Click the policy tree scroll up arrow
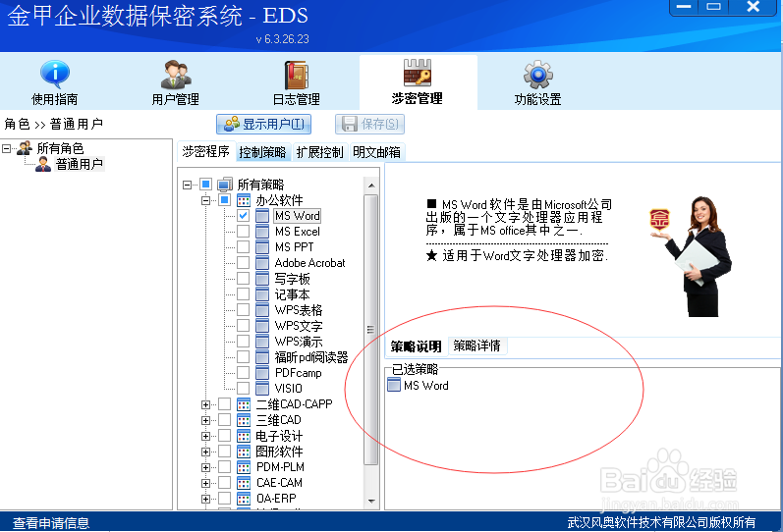 tap(371, 186)
